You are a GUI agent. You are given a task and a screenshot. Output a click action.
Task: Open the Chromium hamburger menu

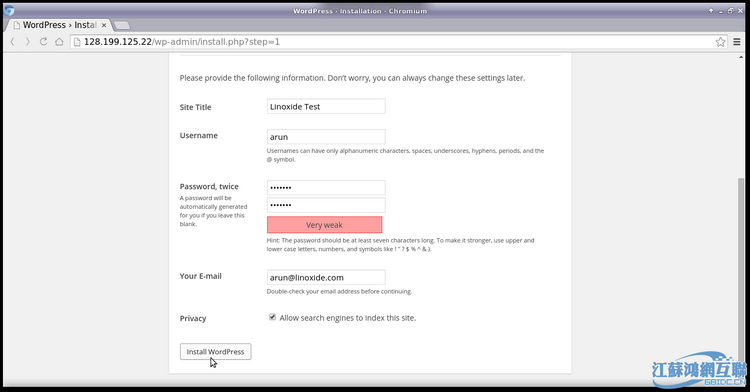coord(737,42)
